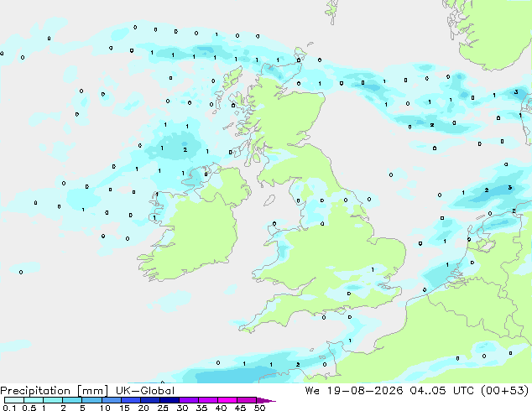
Task: Select the 45–50 mm legend swatch
Action: [x=247, y=400]
